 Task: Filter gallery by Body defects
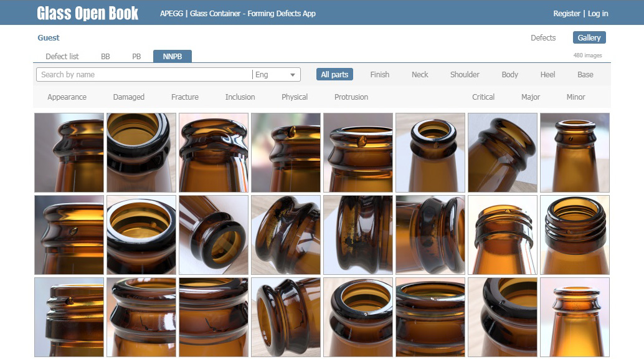[509, 74]
